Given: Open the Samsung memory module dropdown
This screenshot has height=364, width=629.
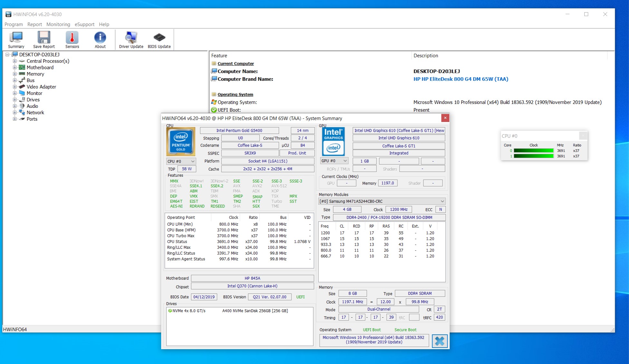Looking at the screenshot, I should [x=382, y=201].
